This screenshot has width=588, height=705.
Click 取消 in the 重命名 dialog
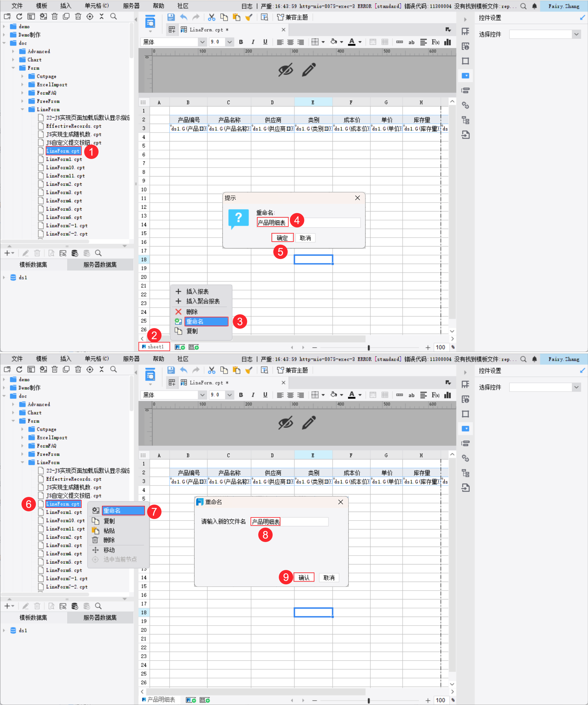tap(329, 577)
